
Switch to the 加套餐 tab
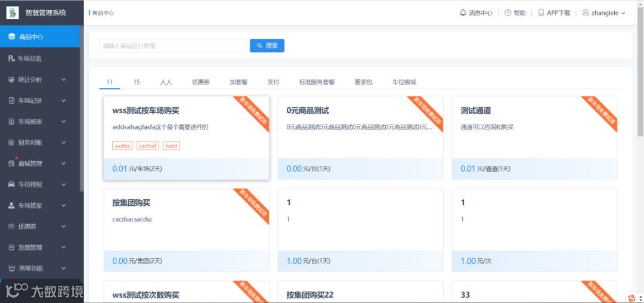(x=239, y=82)
